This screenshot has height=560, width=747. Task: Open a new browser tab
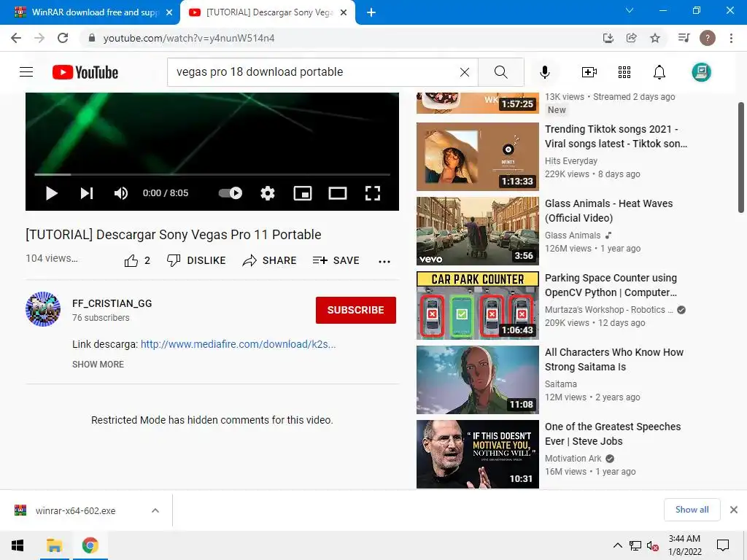(x=371, y=12)
